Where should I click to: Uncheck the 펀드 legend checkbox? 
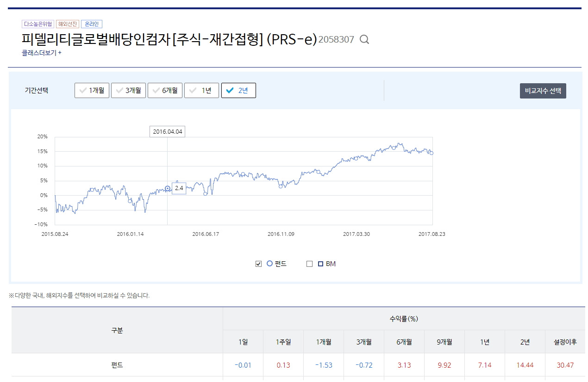(x=258, y=264)
